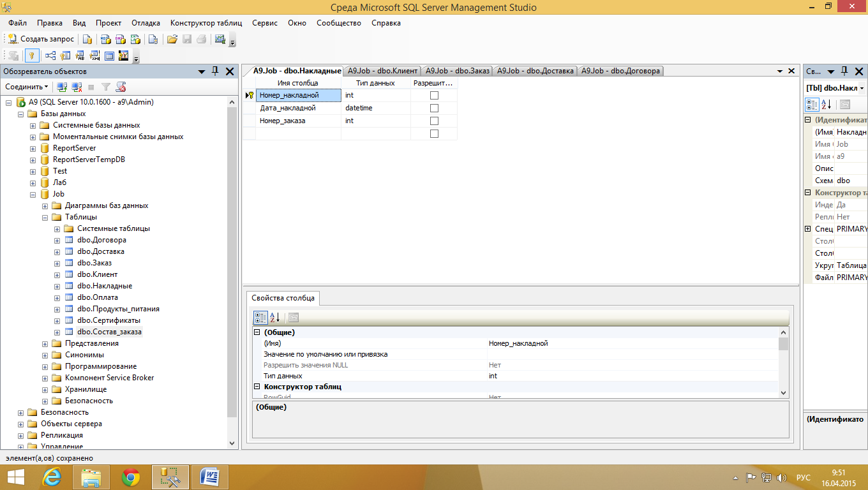
Task: Click the Manage Spatial Indexes icon
Action: pyautogui.click(x=124, y=56)
